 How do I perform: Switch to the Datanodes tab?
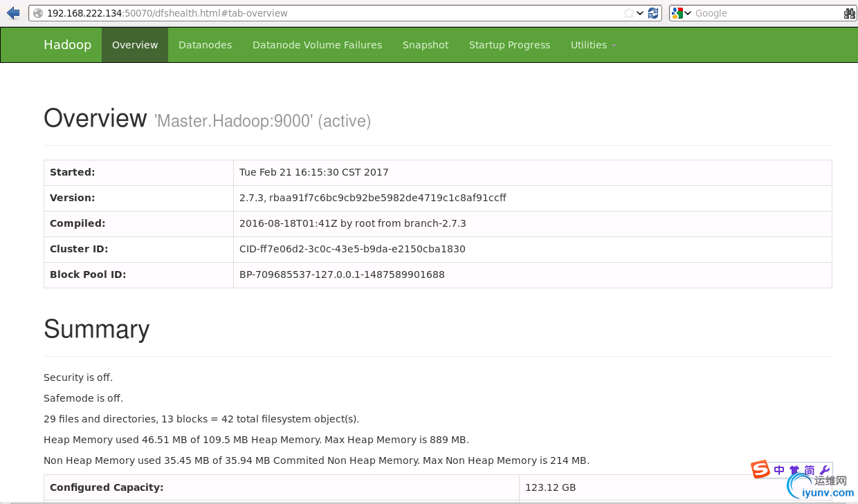pyautogui.click(x=205, y=45)
